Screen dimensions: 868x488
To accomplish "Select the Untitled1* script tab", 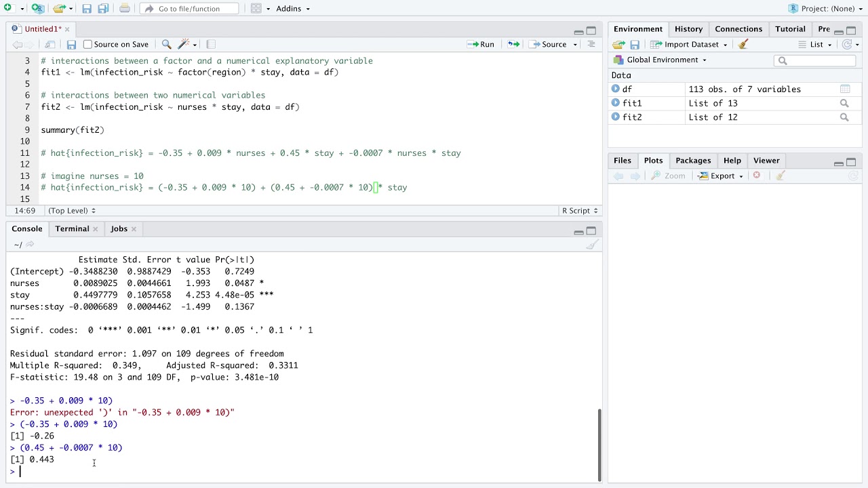I will [42, 29].
